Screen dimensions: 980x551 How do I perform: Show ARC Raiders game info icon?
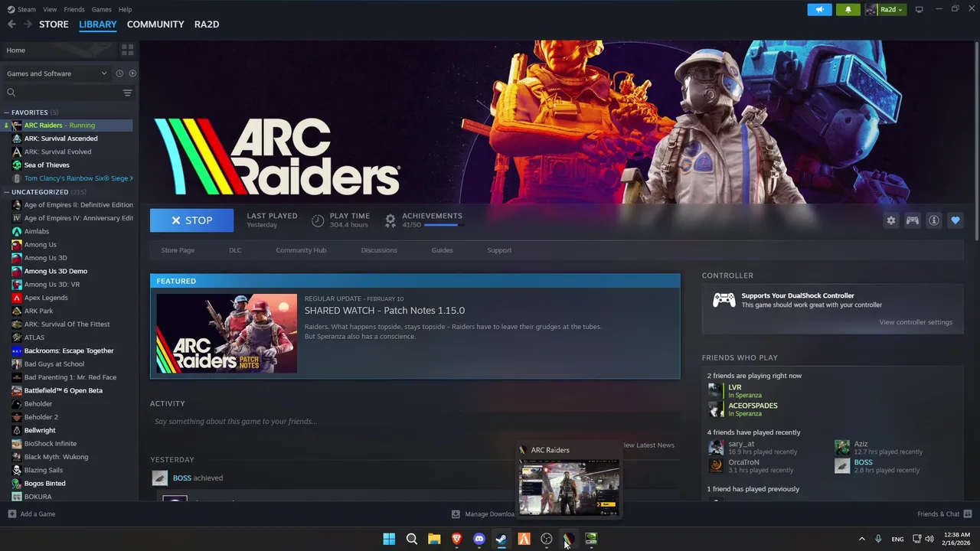[934, 220]
